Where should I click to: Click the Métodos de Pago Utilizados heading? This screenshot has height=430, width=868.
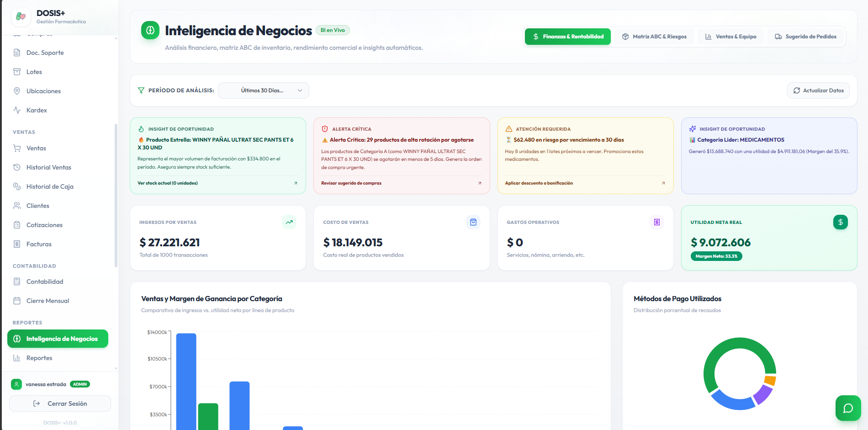677,299
